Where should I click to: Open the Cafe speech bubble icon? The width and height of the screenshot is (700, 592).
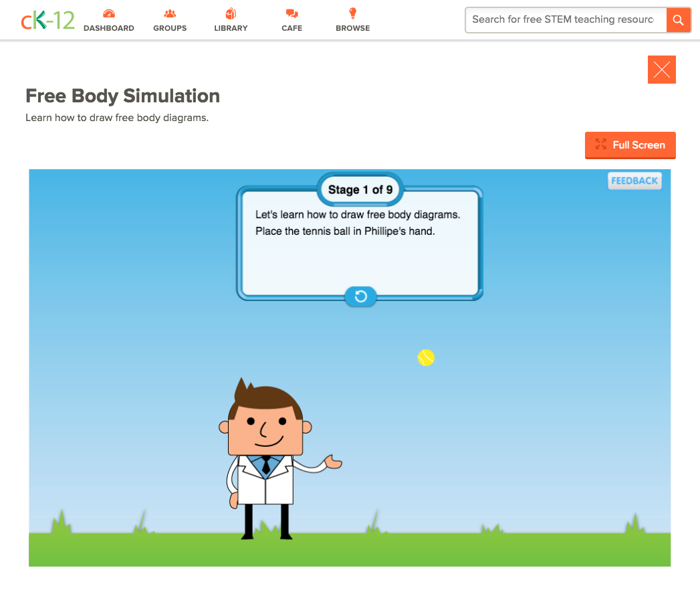tap(291, 12)
